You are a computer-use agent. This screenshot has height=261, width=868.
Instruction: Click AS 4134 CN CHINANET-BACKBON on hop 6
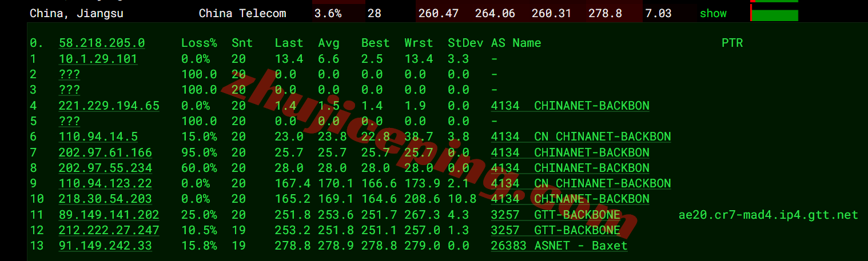[x=581, y=136]
